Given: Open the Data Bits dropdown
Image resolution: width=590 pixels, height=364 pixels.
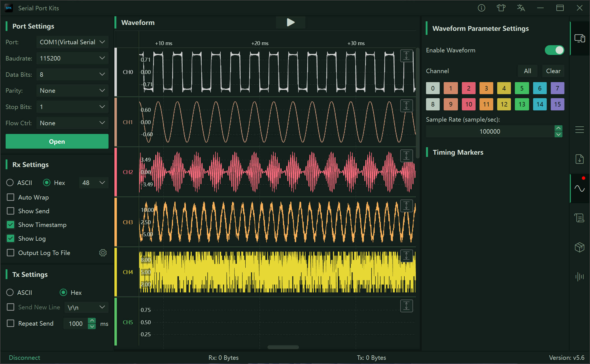Looking at the screenshot, I should (x=72, y=75).
